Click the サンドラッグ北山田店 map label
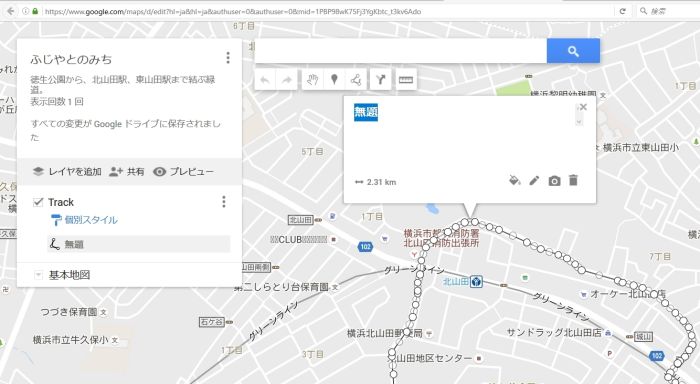This screenshot has height=384, width=700. pyautogui.click(x=554, y=332)
